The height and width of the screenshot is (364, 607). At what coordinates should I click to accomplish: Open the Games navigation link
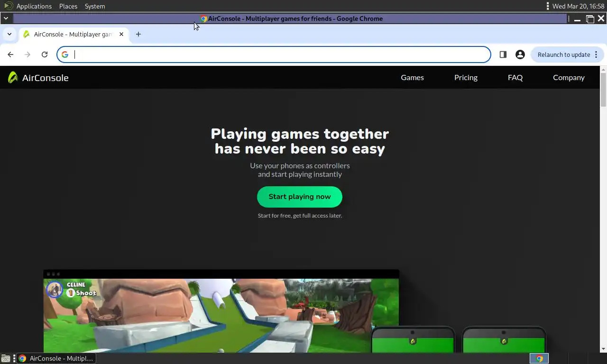412,78
